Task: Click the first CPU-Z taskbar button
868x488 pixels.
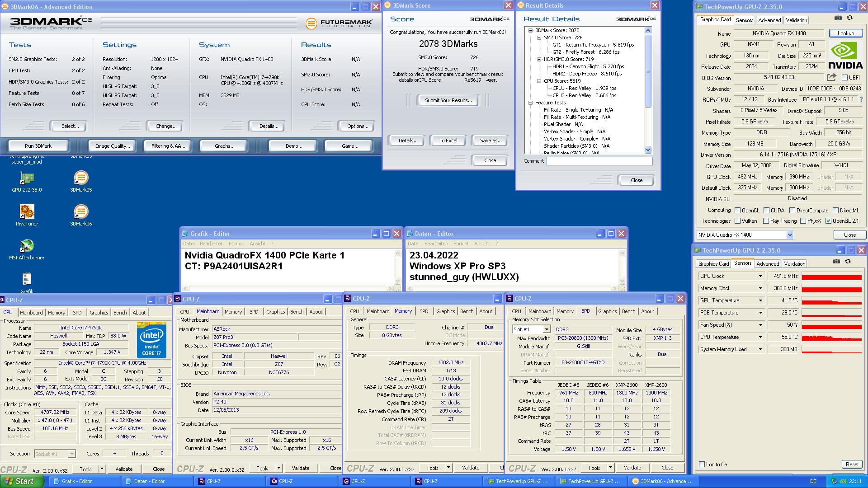Action: tap(229, 481)
